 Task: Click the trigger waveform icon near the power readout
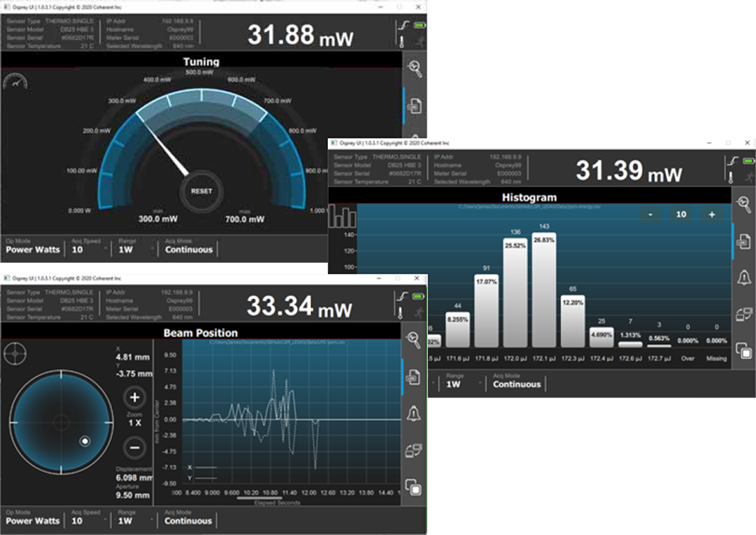pos(403,24)
